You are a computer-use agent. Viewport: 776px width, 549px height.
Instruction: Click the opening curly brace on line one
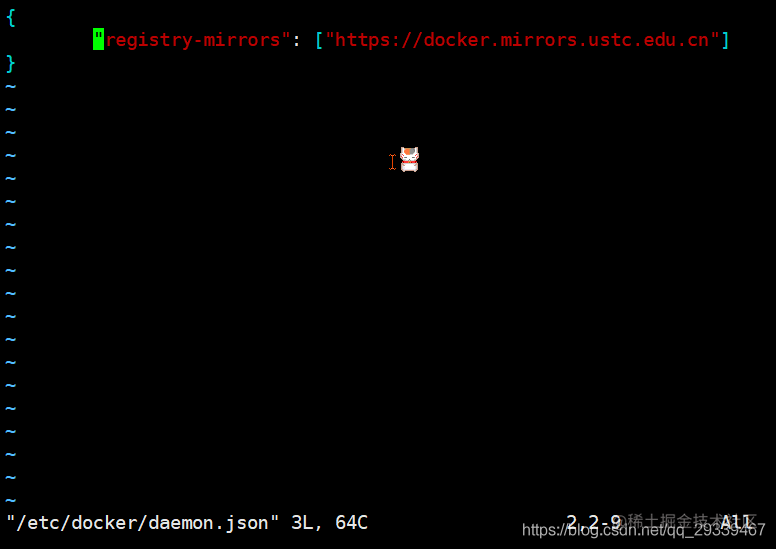[x=11, y=18]
